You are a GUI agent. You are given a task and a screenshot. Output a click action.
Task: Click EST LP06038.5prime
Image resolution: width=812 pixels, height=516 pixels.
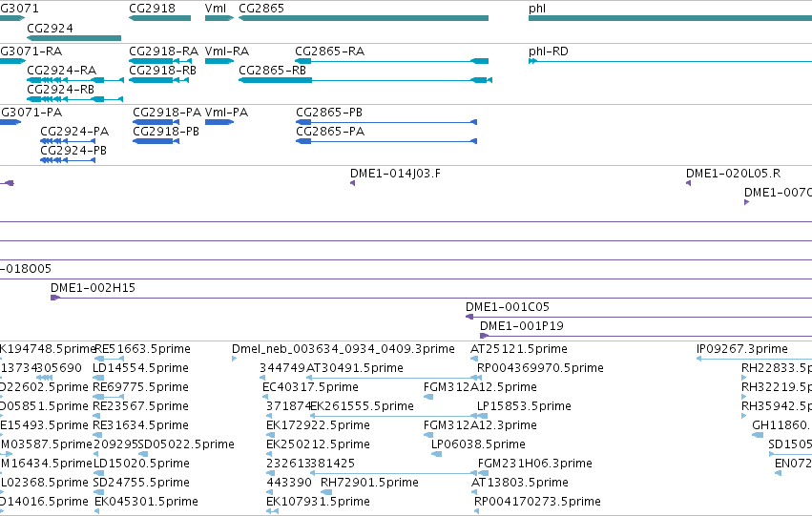click(x=437, y=454)
